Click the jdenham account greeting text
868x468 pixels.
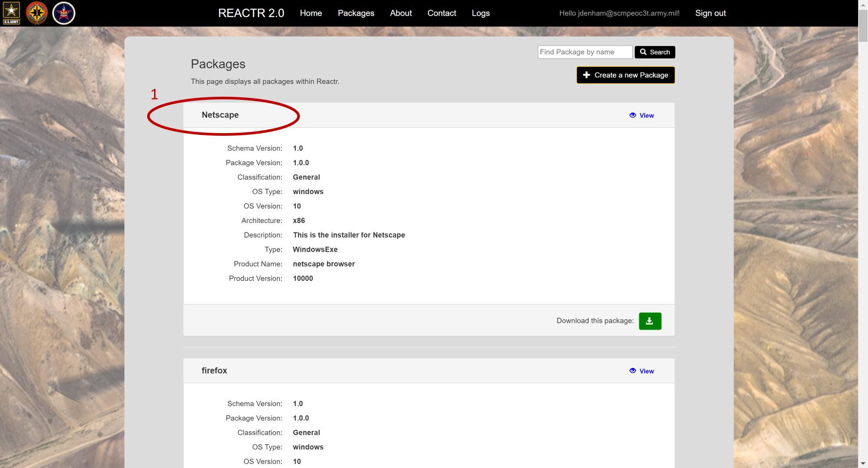(x=619, y=13)
